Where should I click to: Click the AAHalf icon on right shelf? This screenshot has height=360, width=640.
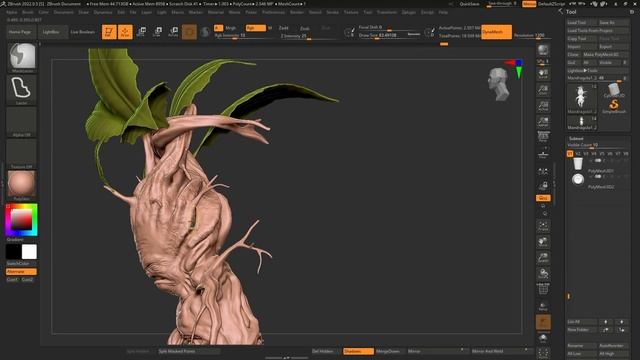543,122
